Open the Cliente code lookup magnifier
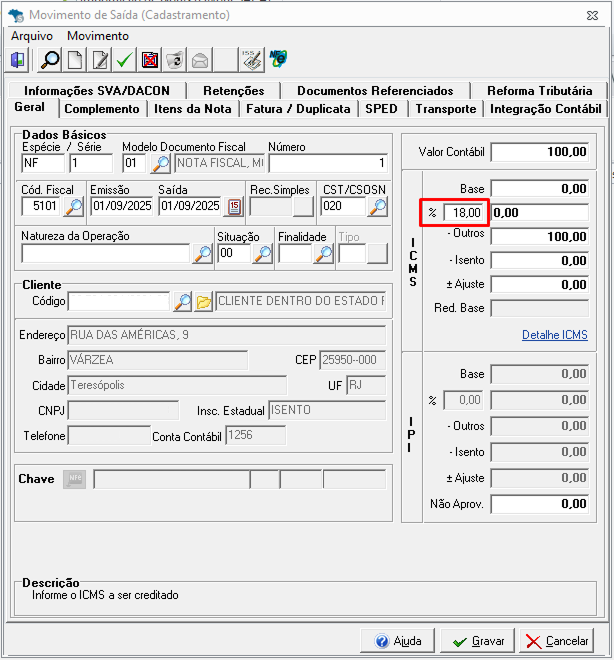 [x=183, y=301]
